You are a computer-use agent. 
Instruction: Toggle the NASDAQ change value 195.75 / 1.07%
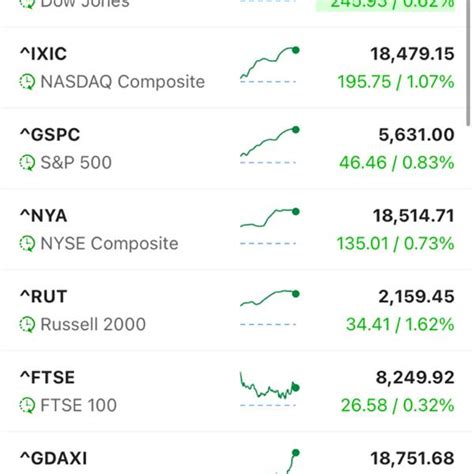396,82
